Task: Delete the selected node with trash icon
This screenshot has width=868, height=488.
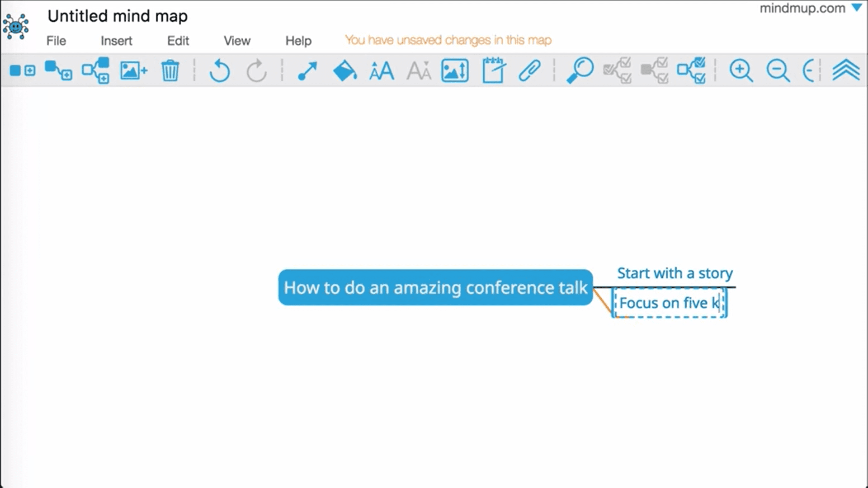Action: (x=170, y=70)
